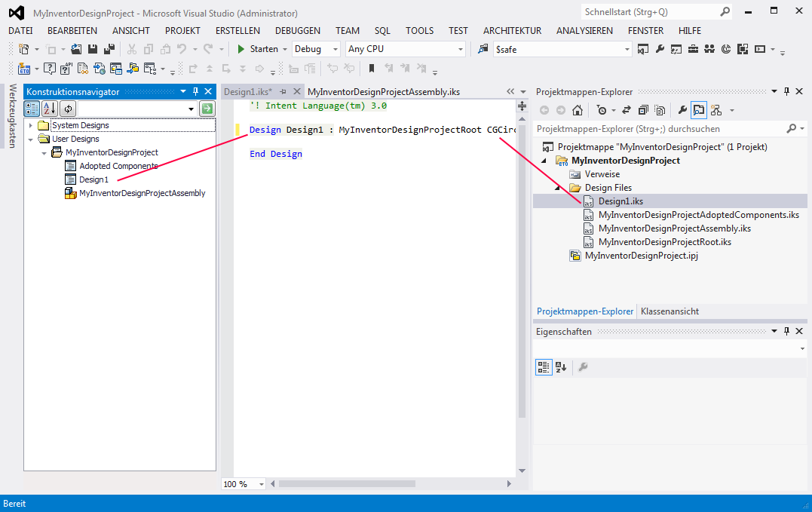Collapse the User Designs node

tap(31, 139)
